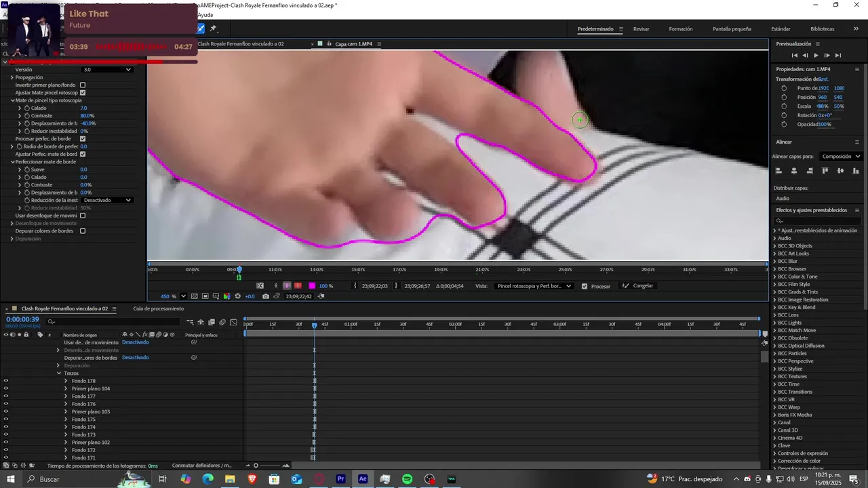Open Reducción de la inest Desactivado dropdown
This screenshot has height=488, width=868.
point(107,200)
